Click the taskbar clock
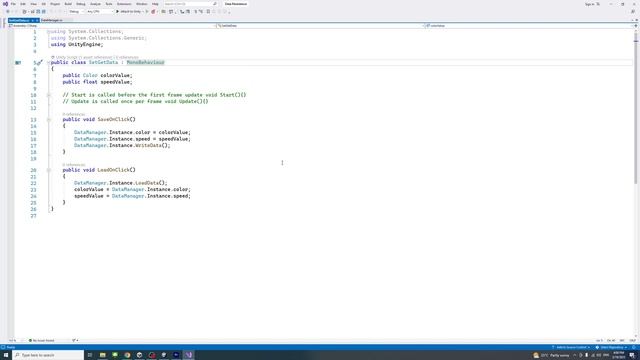 click(x=618, y=356)
